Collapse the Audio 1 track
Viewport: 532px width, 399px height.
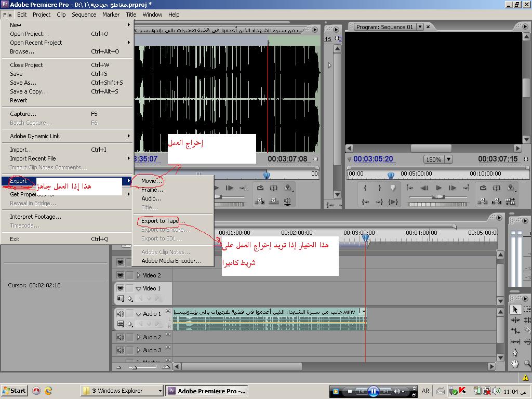pos(139,314)
